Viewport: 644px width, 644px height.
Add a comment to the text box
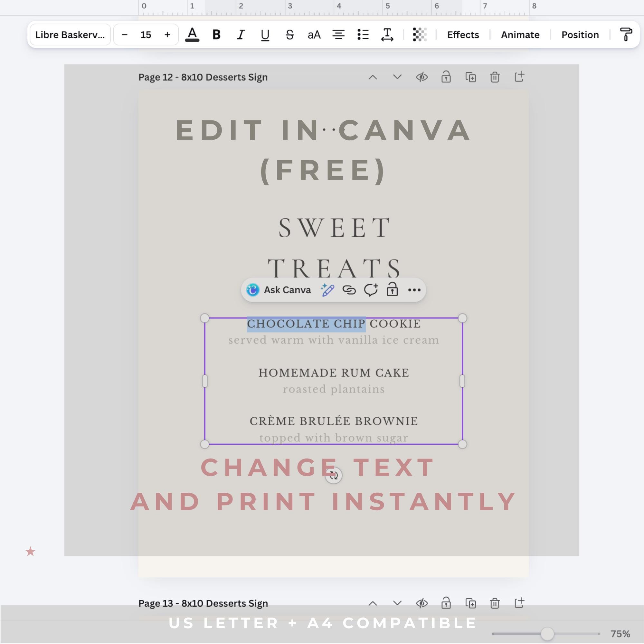[x=371, y=290]
